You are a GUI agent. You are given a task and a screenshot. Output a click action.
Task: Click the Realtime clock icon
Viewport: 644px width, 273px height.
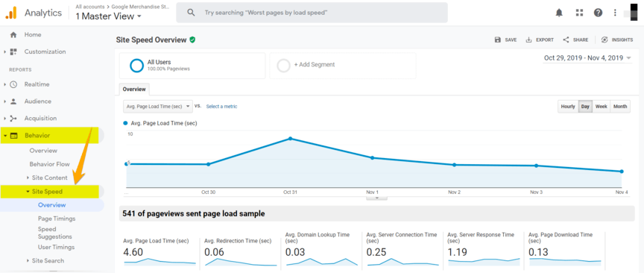click(x=13, y=84)
